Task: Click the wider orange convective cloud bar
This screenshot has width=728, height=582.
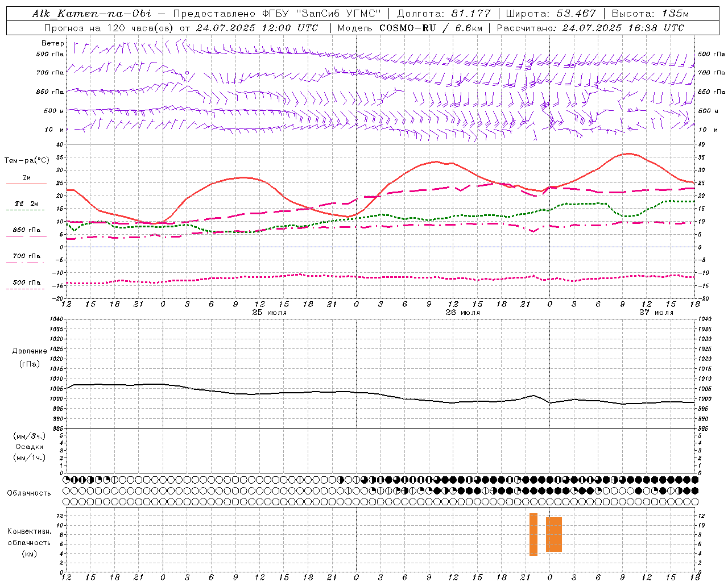Action: (554, 534)
